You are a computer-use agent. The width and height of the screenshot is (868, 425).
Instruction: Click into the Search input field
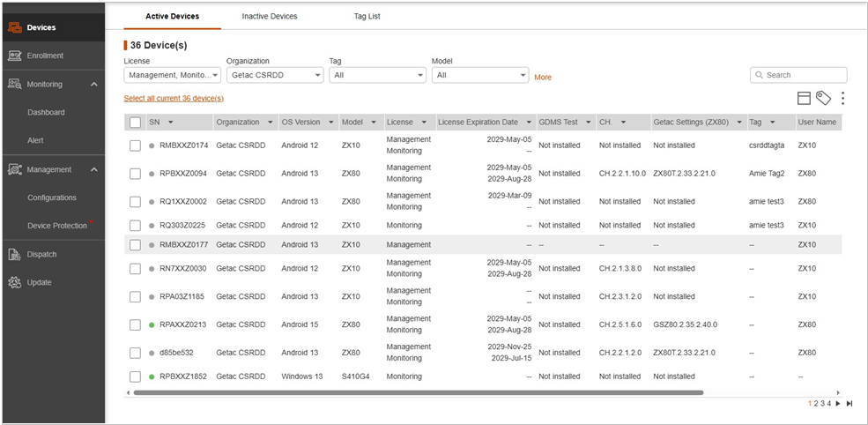click(804, 75)
